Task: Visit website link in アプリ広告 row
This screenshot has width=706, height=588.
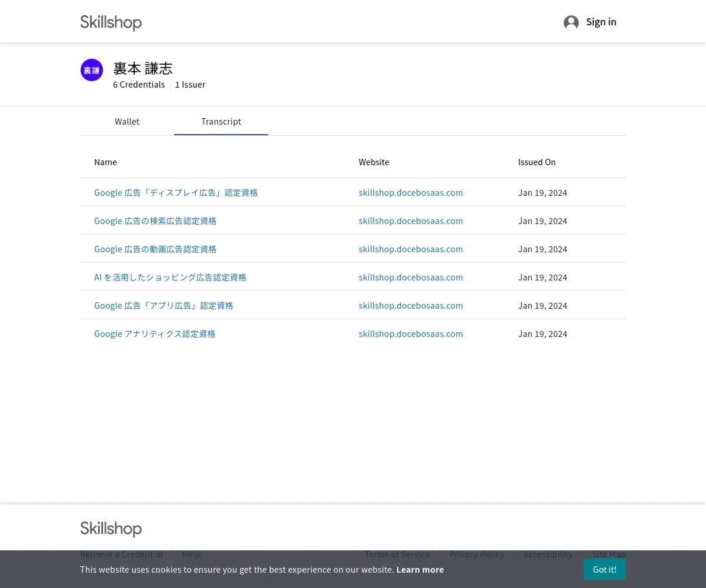Action: tap(411, 306)
